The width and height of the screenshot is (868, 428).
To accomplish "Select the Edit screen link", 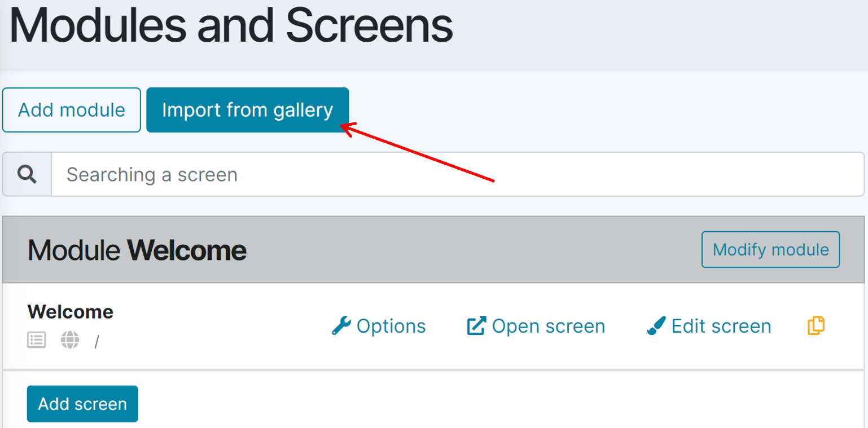I will (721, 326).
